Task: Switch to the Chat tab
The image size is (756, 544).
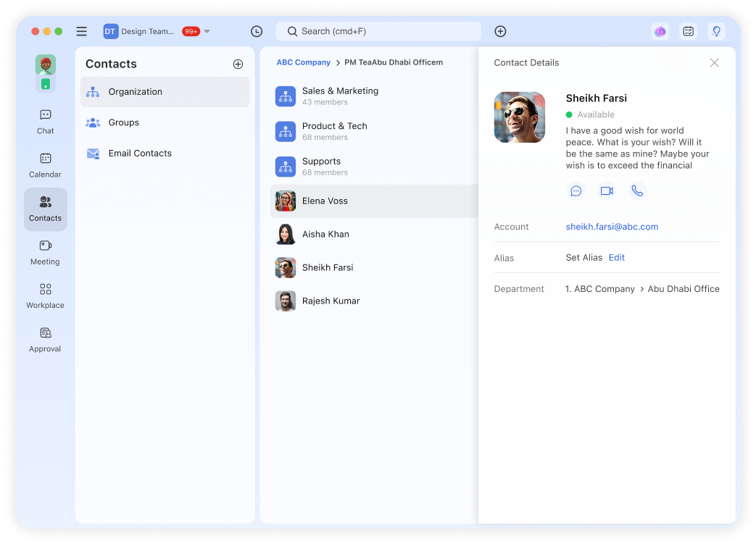Action: (x=46, y=122)
